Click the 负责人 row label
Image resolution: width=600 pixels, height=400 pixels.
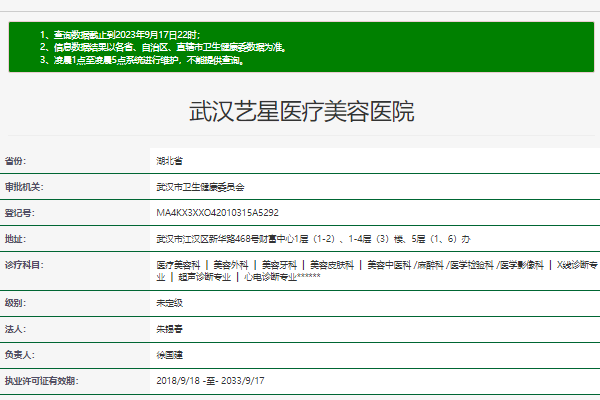20,354
